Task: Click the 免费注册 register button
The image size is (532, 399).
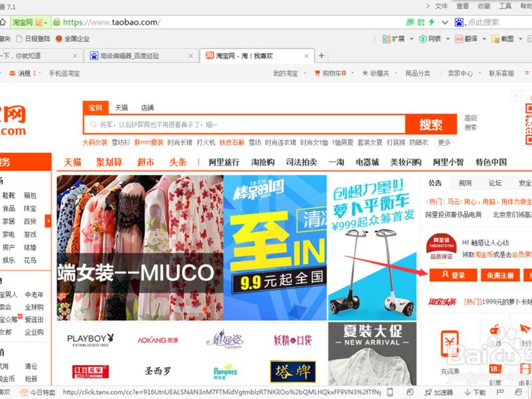Action: tap(500, 275)
